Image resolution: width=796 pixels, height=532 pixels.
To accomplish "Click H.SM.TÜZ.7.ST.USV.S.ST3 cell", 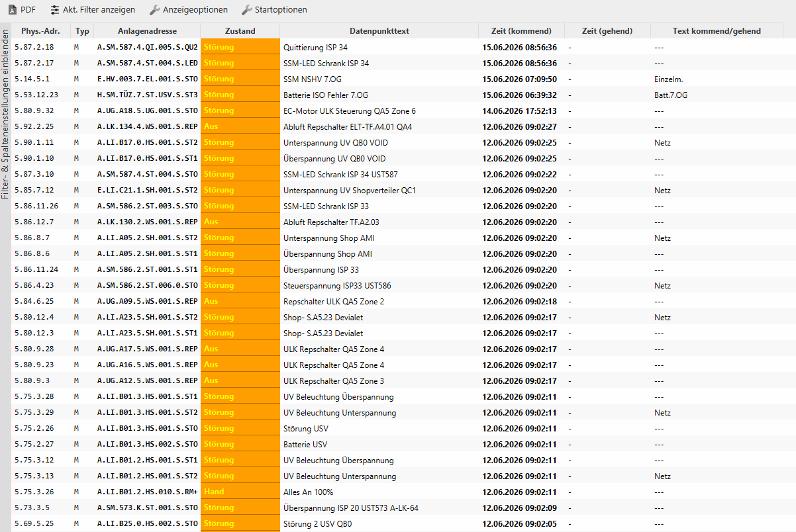I will (147, 95).
